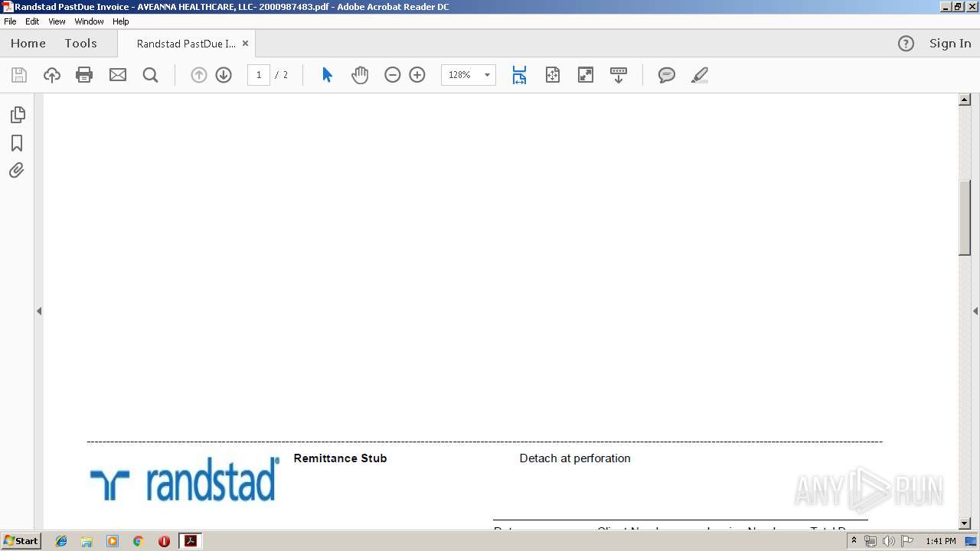
Task: Open the File menu
Action: click(10, 21)
